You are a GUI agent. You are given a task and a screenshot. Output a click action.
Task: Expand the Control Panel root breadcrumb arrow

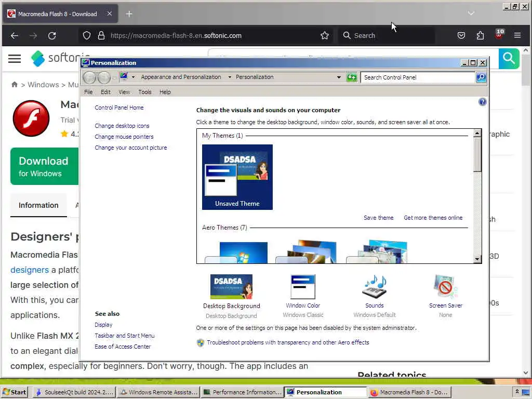pyautogui.click(x=134, y=77)
